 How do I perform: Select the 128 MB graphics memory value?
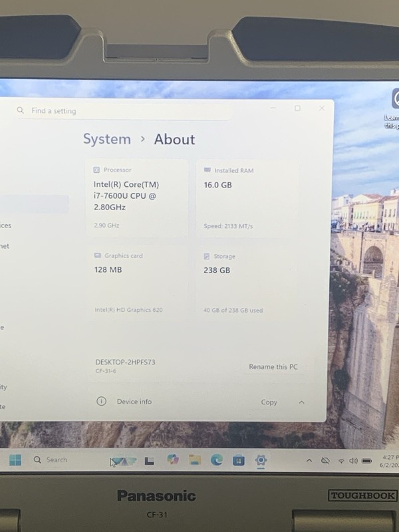[108, 270]
